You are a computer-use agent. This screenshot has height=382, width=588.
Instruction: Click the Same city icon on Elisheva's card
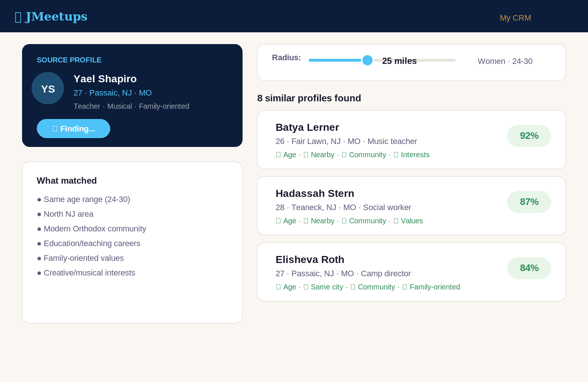coord(306,287)
